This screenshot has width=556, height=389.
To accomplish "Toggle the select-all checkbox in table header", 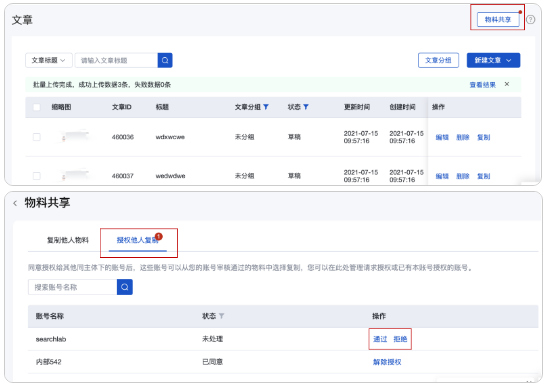I will (x=37, y=107).
